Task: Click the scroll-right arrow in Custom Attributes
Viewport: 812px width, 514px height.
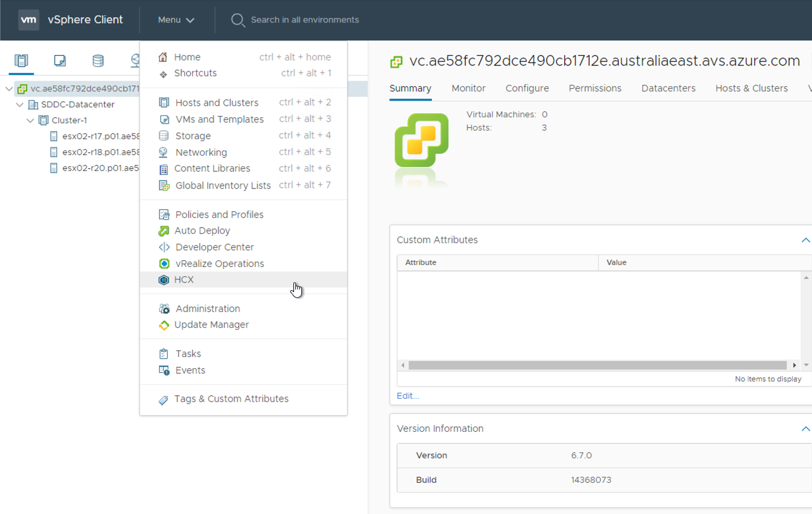Action: pyautogui.click(x=795, y=366)
